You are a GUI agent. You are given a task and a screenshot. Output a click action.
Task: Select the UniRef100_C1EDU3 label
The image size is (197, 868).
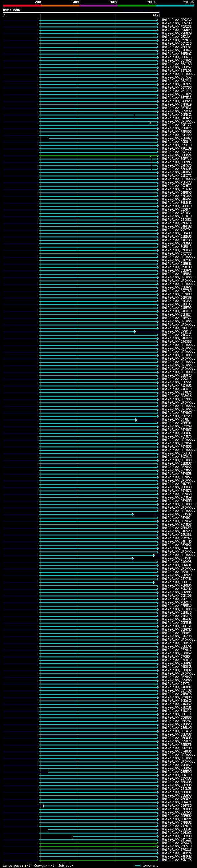point(176,236)
